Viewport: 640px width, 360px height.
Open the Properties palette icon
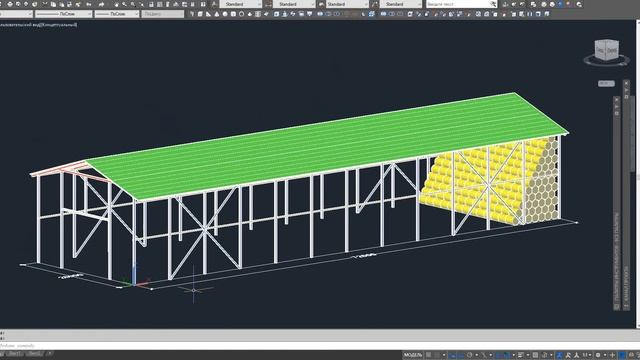[x=151, y=4]
